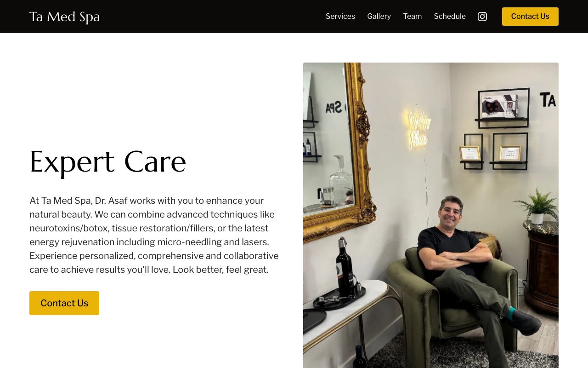This screenshot has height=368, width=588.
Task: Open the Schedule page link
Action: tap(450, 17)
